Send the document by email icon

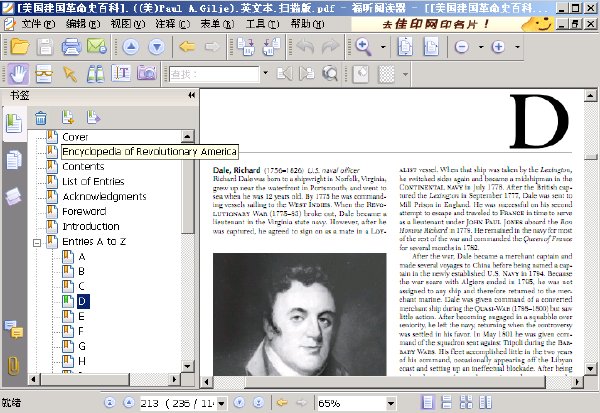tap(96, 47)
